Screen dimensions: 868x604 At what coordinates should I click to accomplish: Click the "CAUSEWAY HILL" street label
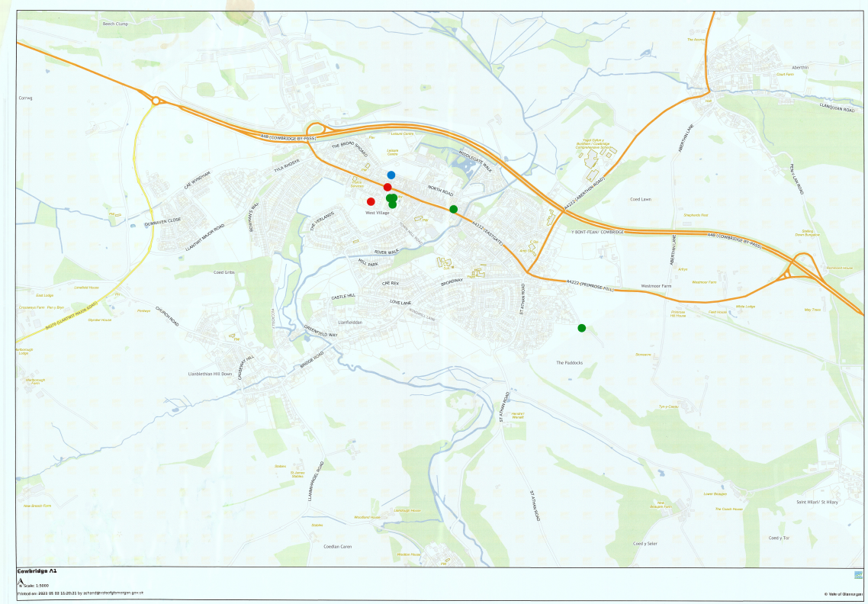pos(246,368)
